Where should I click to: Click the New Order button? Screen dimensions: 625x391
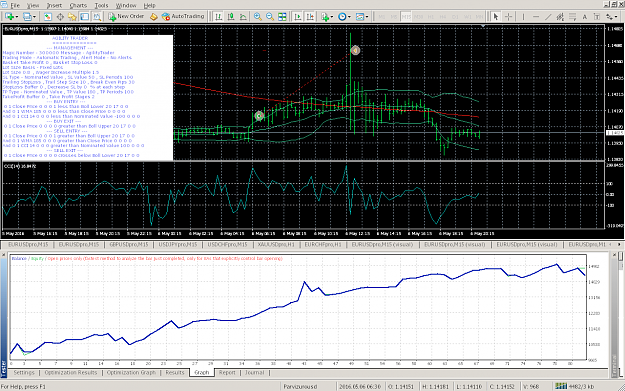[126, 16]
